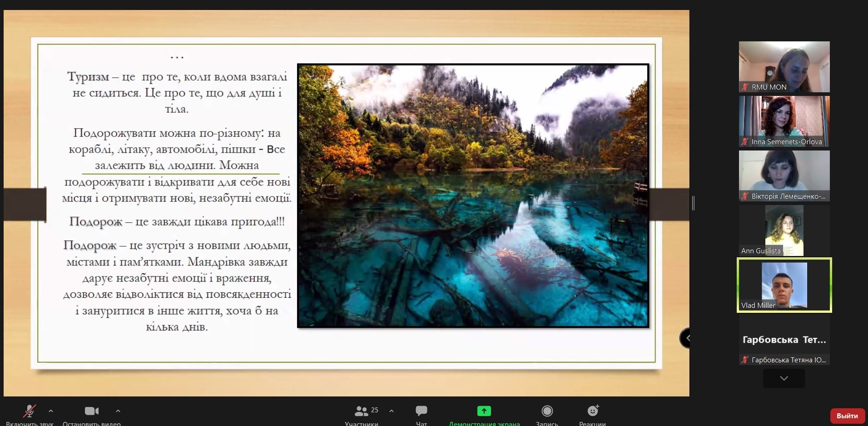Open the Reactions emoji menu

(593, 411)
